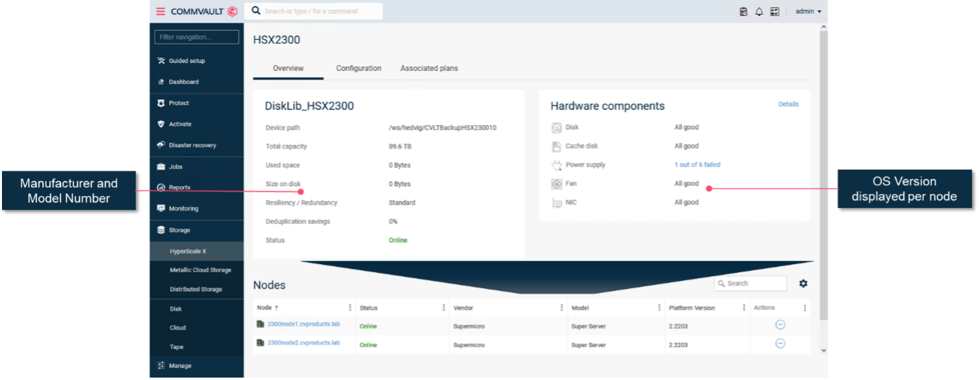The height and width of the screenshot is (380, 980).
Task: Click the Reports gauge icon in the sidebar
Action: 161,187
